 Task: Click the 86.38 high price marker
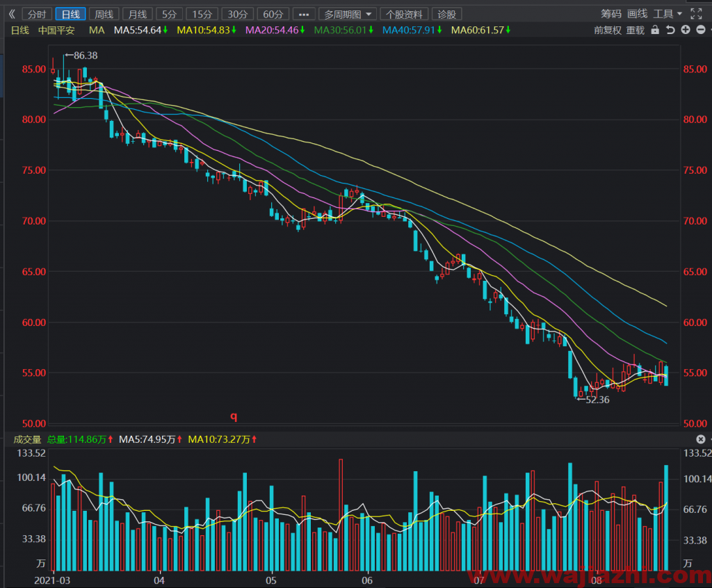pos(86,56)
